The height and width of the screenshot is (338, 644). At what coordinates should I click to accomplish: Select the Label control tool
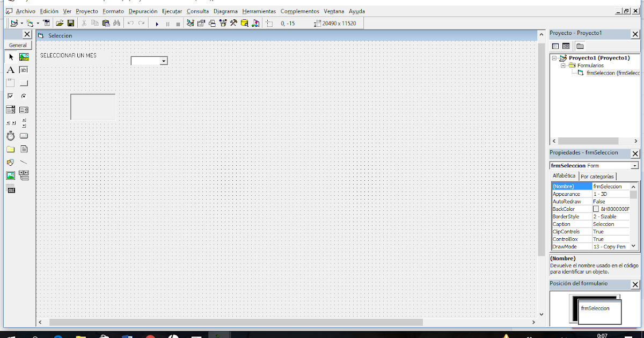[x=10, y=69]
